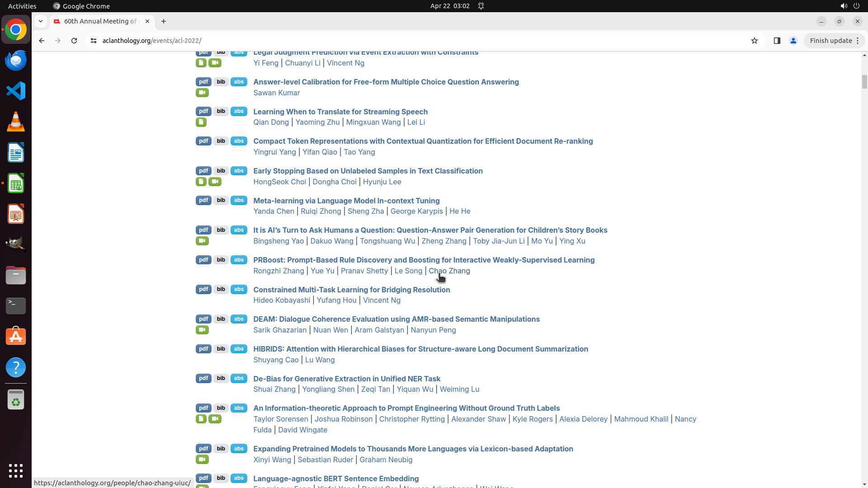Open Chrome profile avatar
This screenshot has height=488, width=868.
pyautogui.click(x=793, y=41)
